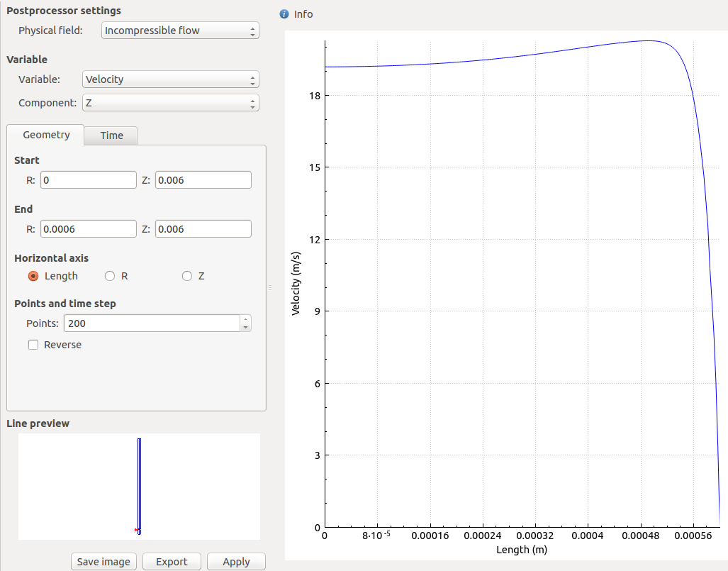Click the Points number field
Image resolution: width=728 pixels, height=571 pixels.
[x=152, y=323]
